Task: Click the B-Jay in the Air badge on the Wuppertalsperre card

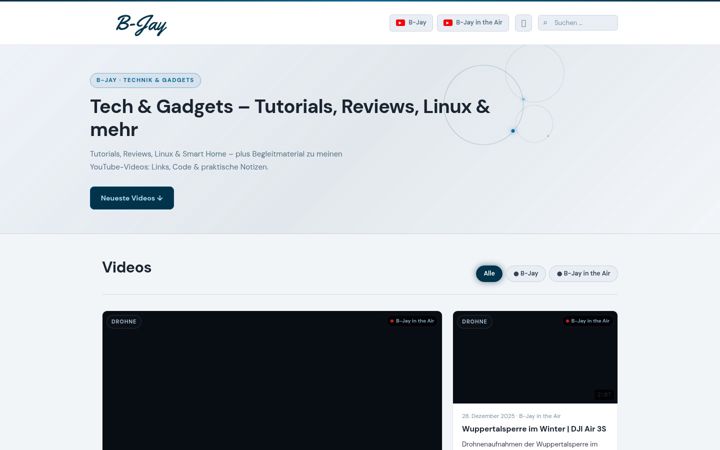Action: coord(587,321)
